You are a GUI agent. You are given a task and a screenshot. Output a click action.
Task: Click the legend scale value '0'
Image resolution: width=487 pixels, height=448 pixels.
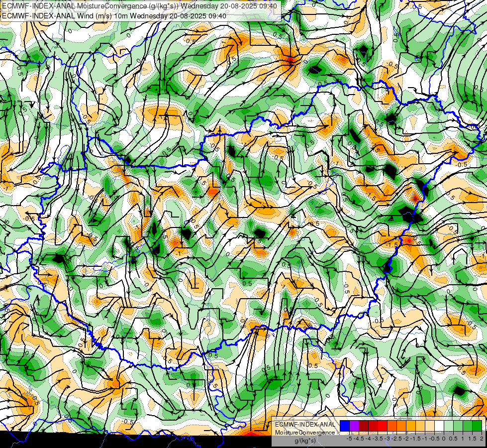coord(444,439)
